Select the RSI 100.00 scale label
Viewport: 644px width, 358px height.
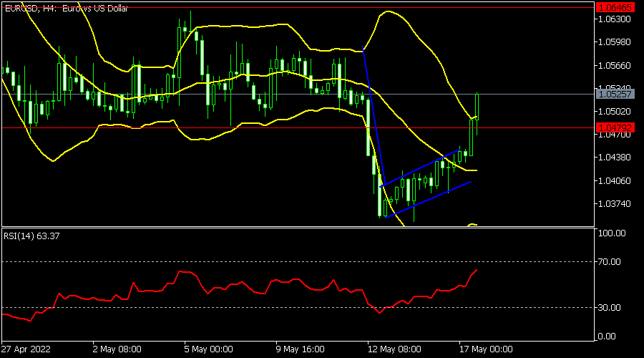pyautogui.click(x=612, y=233)
